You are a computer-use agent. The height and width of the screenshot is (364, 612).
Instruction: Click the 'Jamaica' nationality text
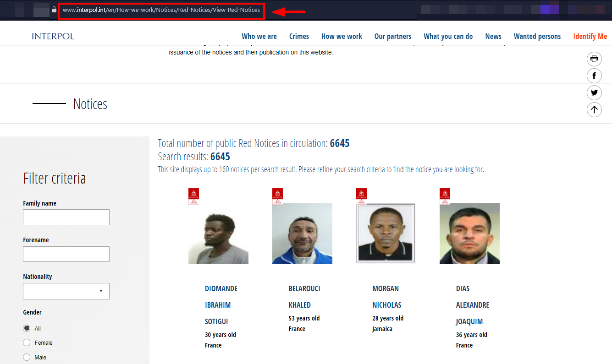click(x=382, y=329)
